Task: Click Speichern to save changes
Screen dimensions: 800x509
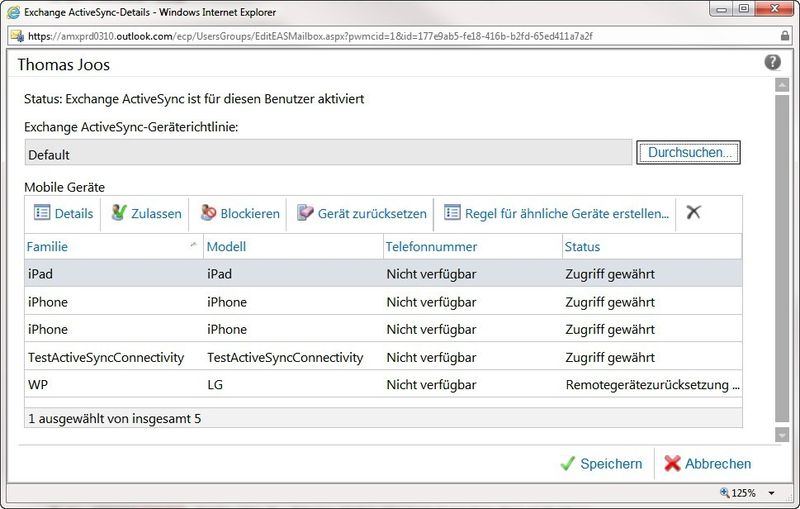Action: [601, 464]
